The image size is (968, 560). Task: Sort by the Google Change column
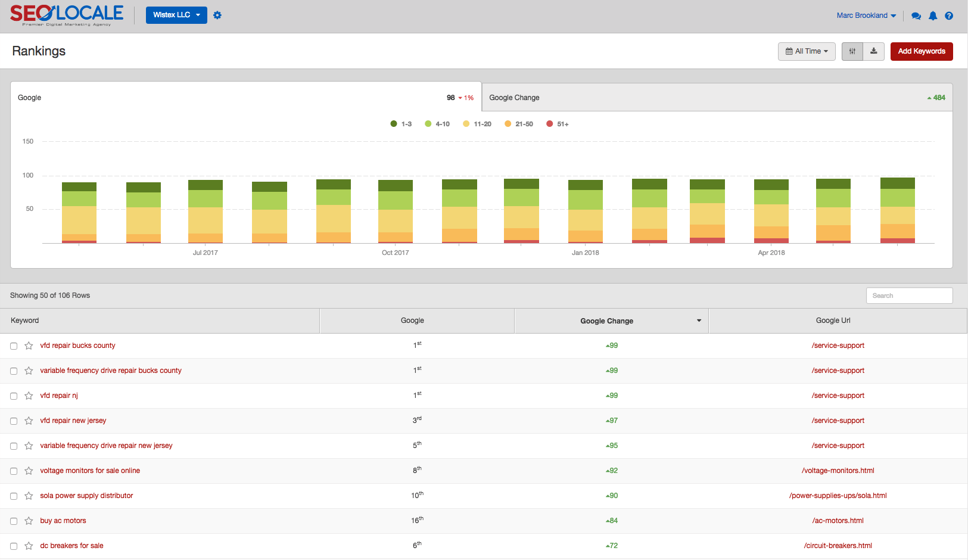(611, 321)
